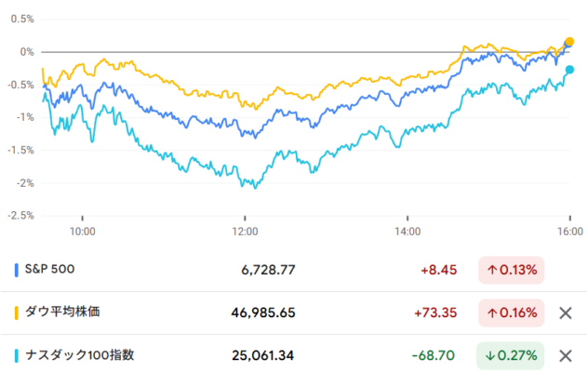The width and height of the screenshot is (588, 372).
Task: Click the 14:00 time label on the chart axis
Action: click(x=408, y=231)
